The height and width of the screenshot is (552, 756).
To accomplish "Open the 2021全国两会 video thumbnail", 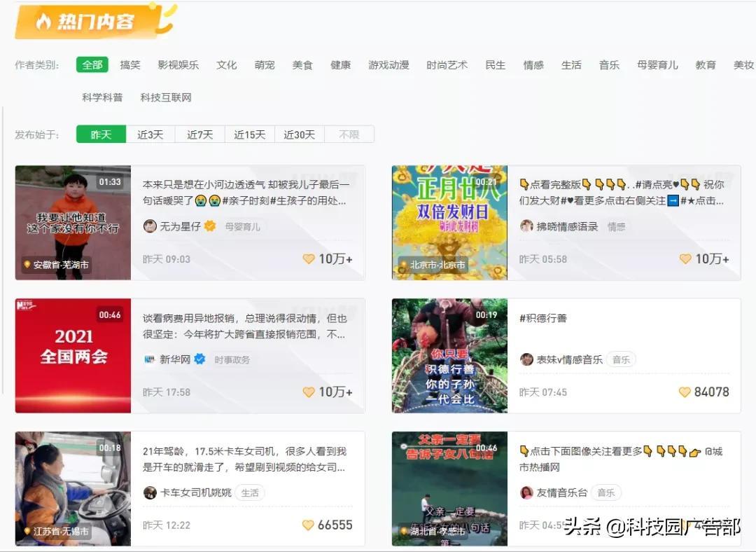I will (x=73, y=356).
